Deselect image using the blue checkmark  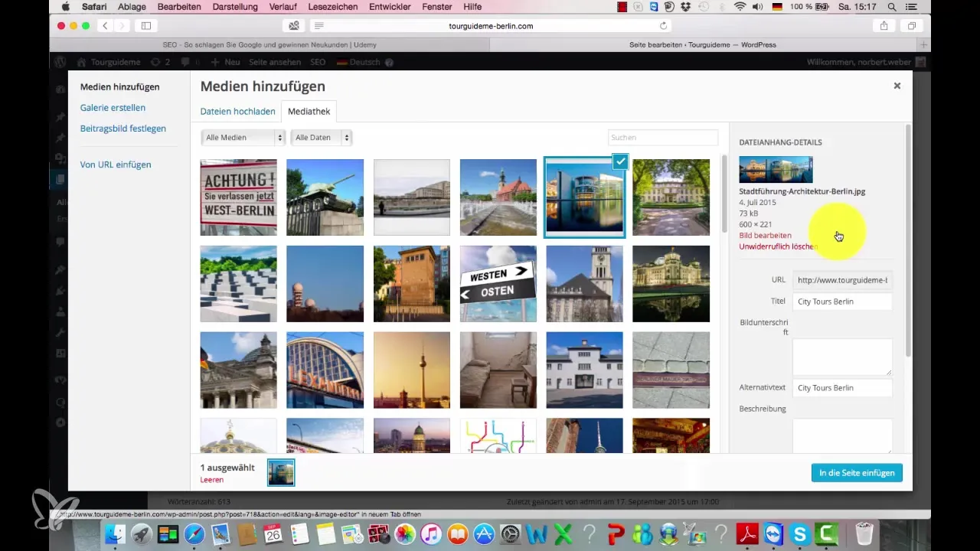click(x=620, y=161)
